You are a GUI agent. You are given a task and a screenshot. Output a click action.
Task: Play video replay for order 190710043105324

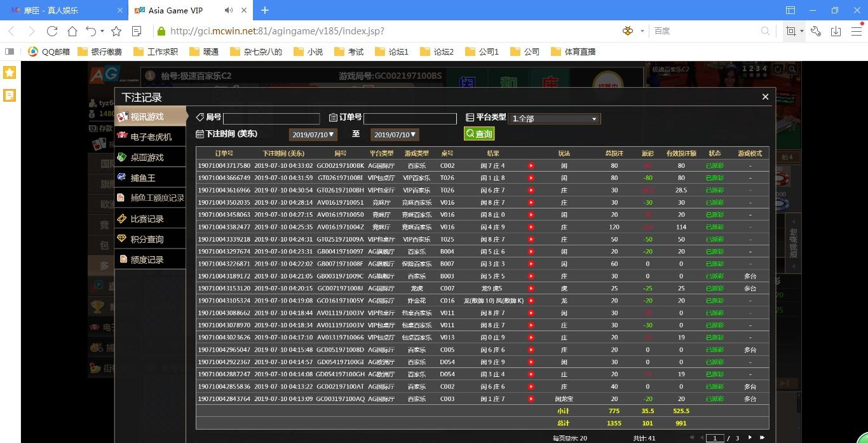tap(531, 301)
